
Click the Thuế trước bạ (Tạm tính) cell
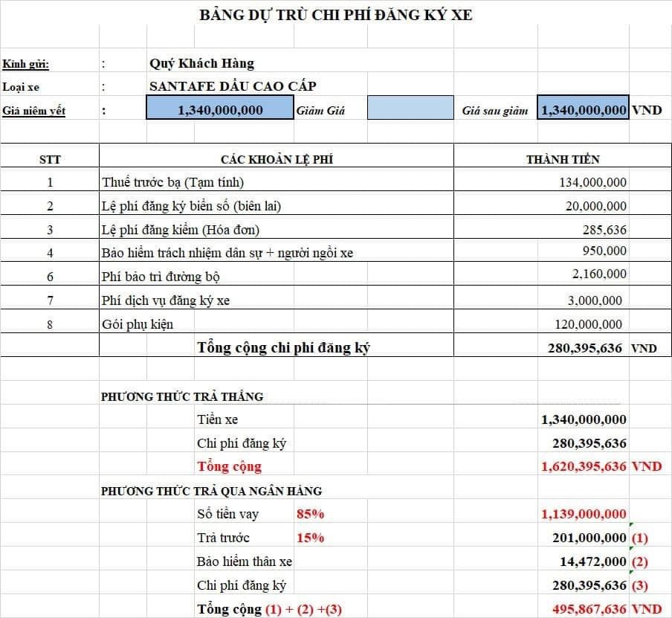click(172, 181)
